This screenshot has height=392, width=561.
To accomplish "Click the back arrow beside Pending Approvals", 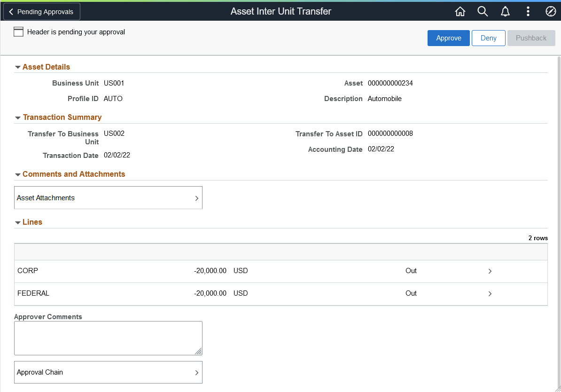I will (x=10, y=11).
